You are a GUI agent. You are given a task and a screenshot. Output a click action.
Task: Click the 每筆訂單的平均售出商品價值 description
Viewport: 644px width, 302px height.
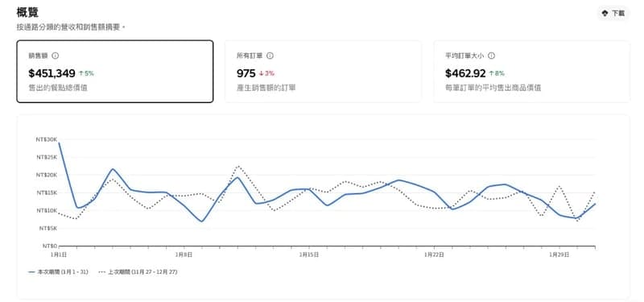[x=493, y=88]
